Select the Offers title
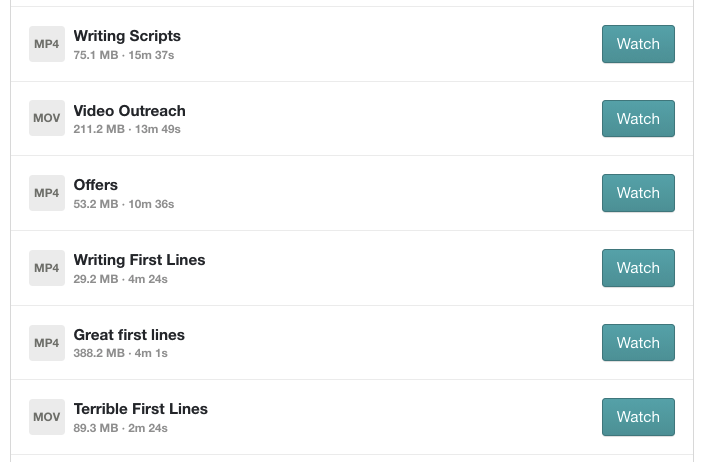 click(x=96, y=185)
